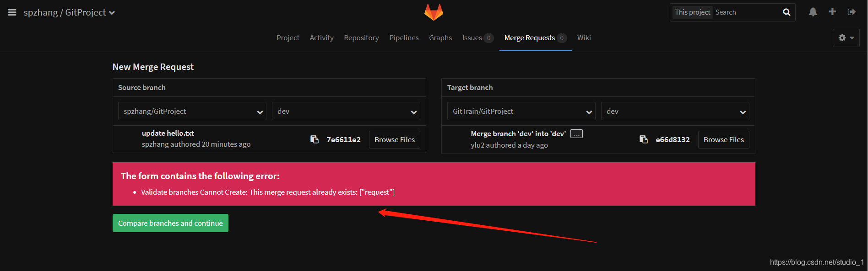Open the Graphs tab
Viewport: 868px width, 271px height.
pos(440,38)
